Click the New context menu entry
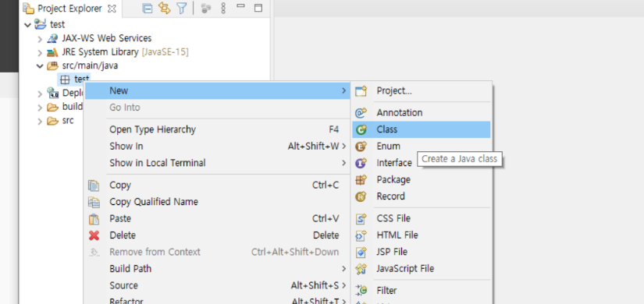The width and height of the screenshot is (644, 304). 218,90
